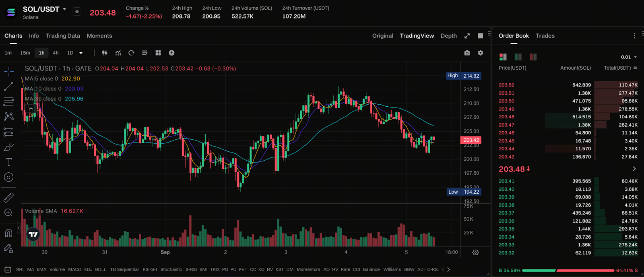Show bids only order book view
Screen dimensions: 644x277
(x=518, y=57)
